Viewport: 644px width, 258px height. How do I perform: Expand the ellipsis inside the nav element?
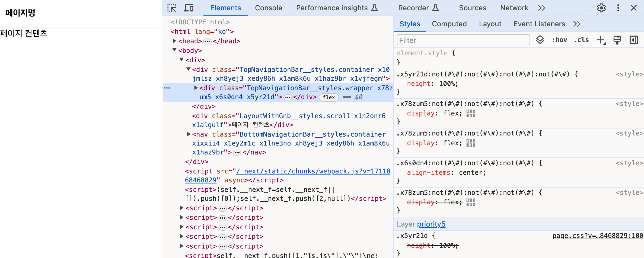tap(237, 153)
